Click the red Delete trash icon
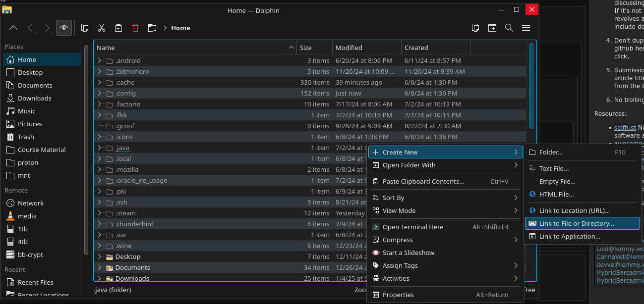This screenshot has width=644, height=304. coord(135,28)
